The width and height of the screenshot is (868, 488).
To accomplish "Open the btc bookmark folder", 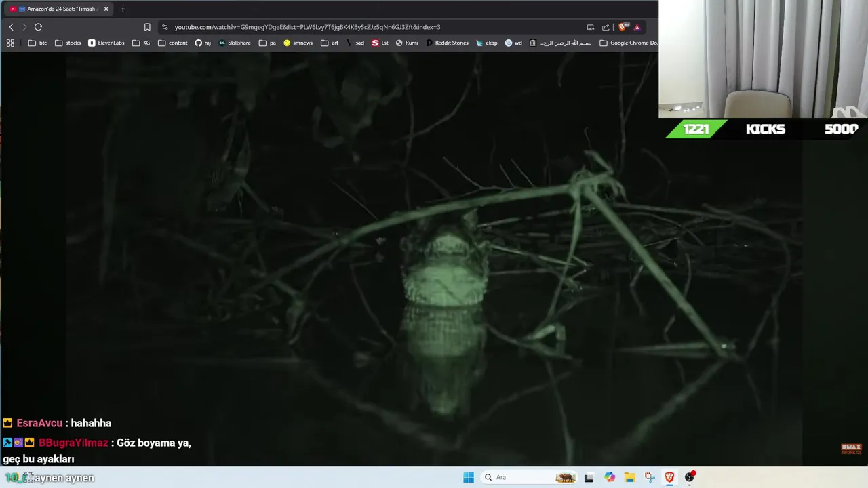I will pyautogui.click(x=37, y=43).
